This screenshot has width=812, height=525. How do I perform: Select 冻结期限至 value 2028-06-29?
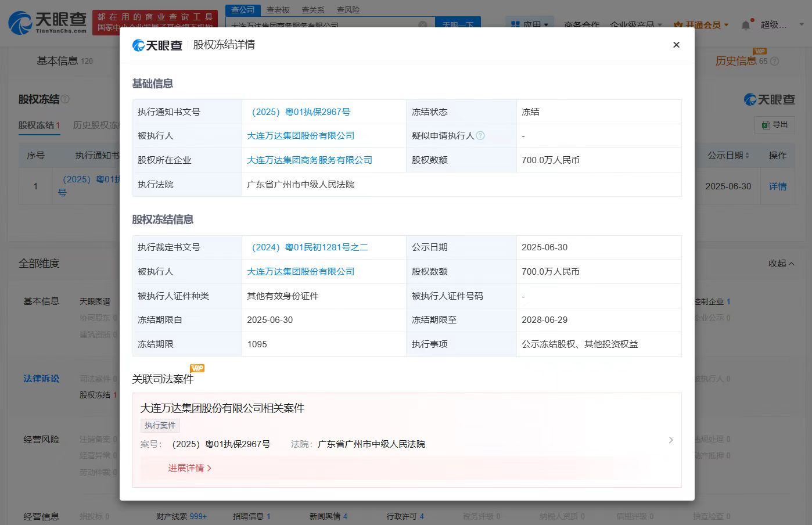tap(544, 320)
